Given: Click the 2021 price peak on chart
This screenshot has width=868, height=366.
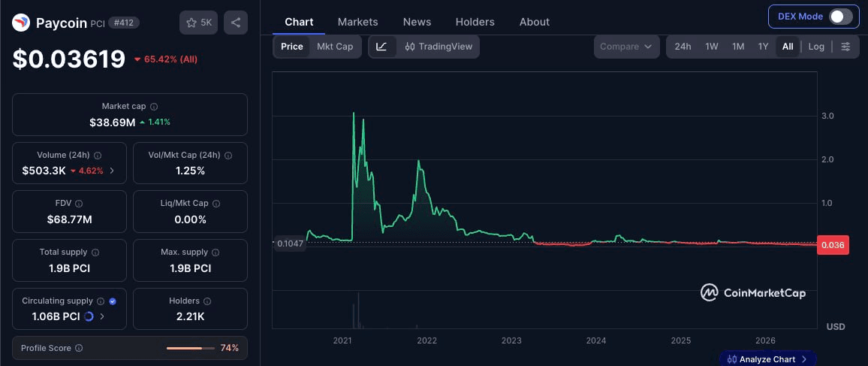Looking at the screenshot, I should [353, 113].
